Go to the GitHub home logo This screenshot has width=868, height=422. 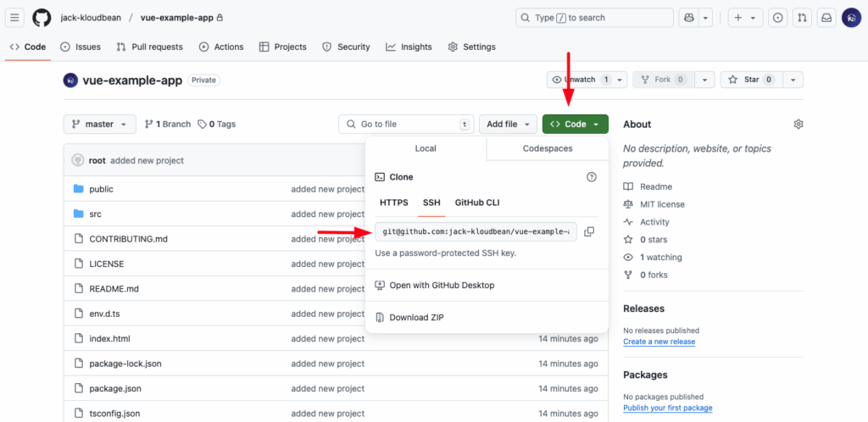(x=42, y=18)
